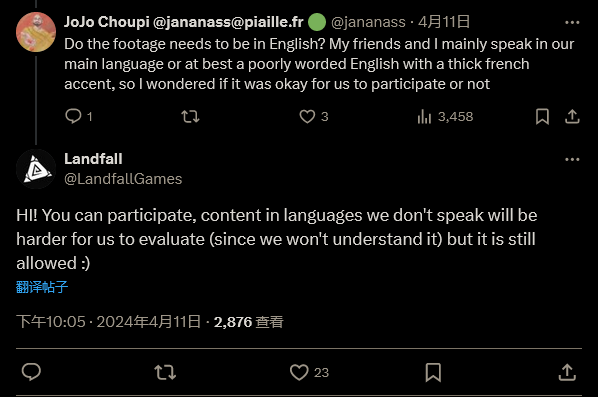Screen dimensions: 598x397
Task: Click the translate post link
Action: 42,287
